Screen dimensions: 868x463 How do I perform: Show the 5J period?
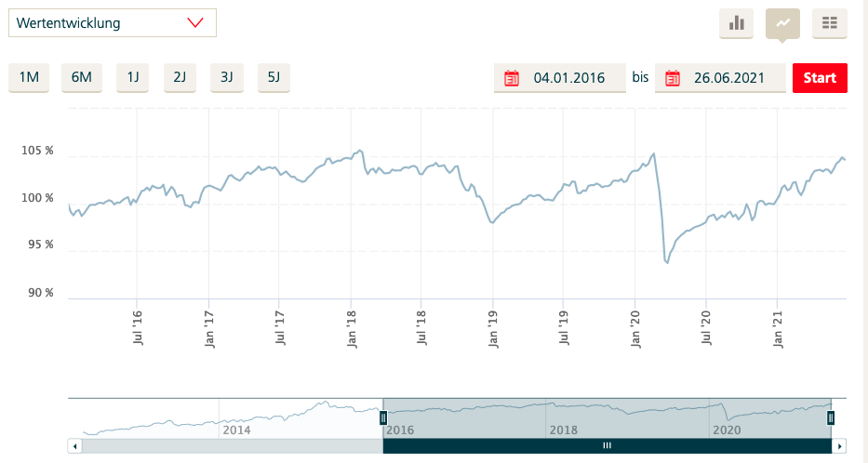(274, 77)
